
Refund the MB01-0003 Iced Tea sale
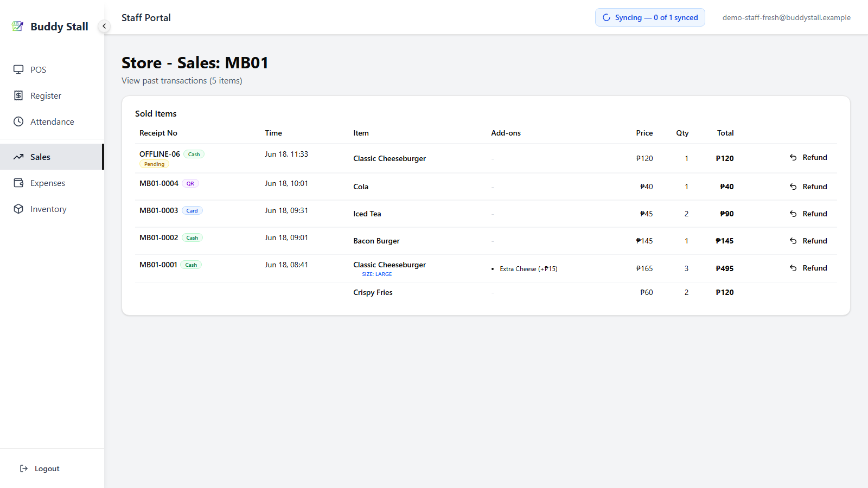coord(808,214)
